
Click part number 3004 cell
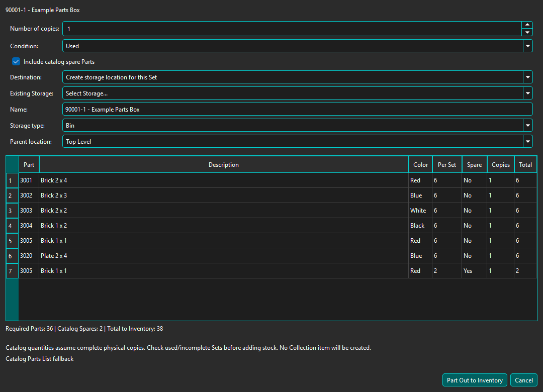[29, 226]
